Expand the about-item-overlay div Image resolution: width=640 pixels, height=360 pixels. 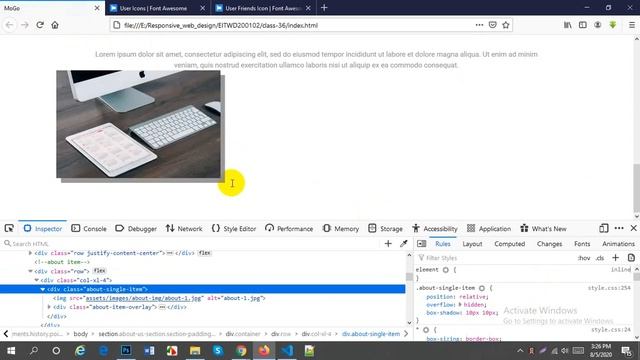(49, 307)
